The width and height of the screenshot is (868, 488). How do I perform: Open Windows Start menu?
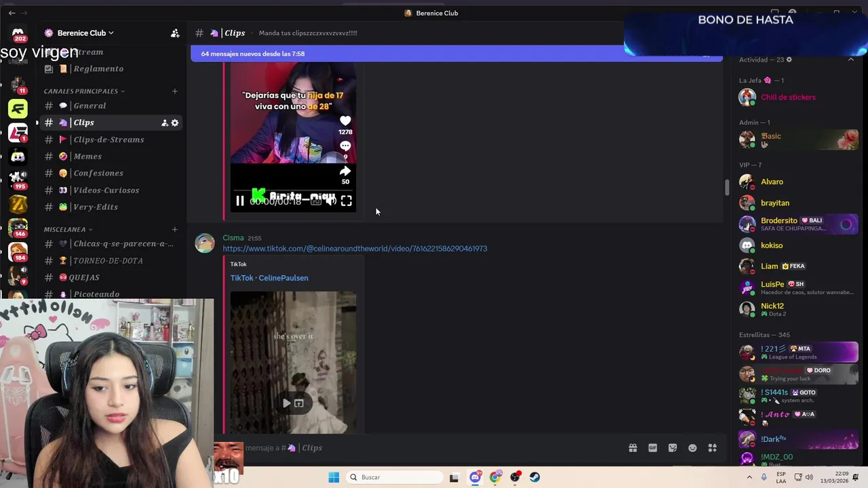click(x=334, y=477)
